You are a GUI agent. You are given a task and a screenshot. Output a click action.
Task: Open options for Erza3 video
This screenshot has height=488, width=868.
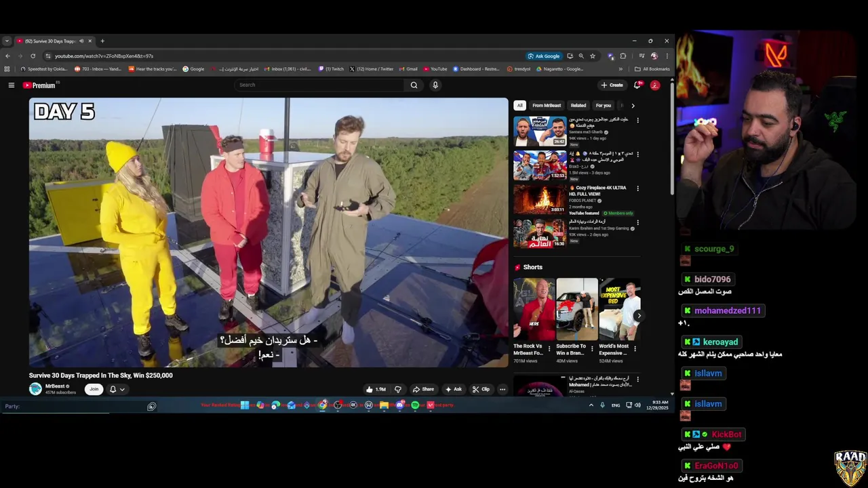(637, 155)
